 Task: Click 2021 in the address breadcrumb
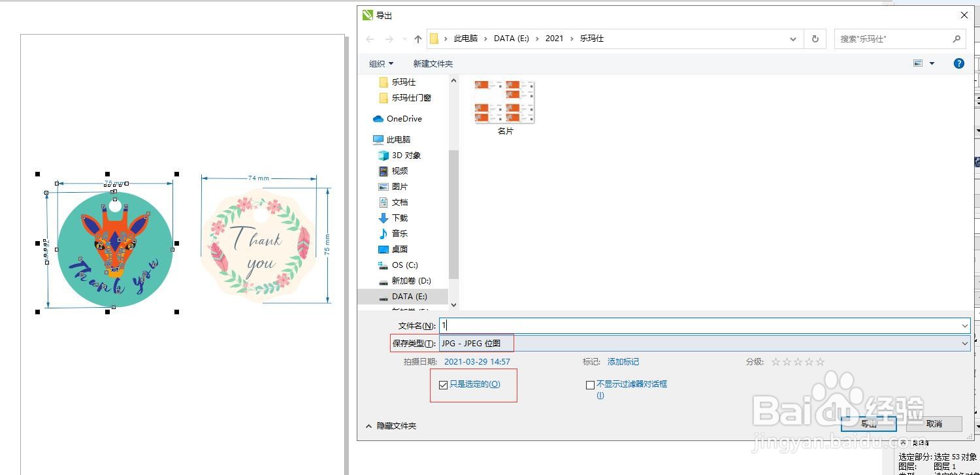pyautogui.click(x=554, y=39)
